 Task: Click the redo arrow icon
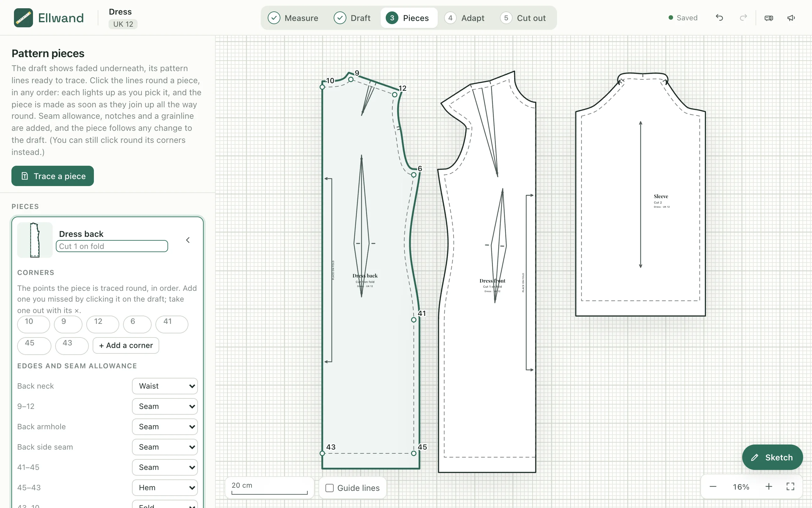(x=743, y=18)
